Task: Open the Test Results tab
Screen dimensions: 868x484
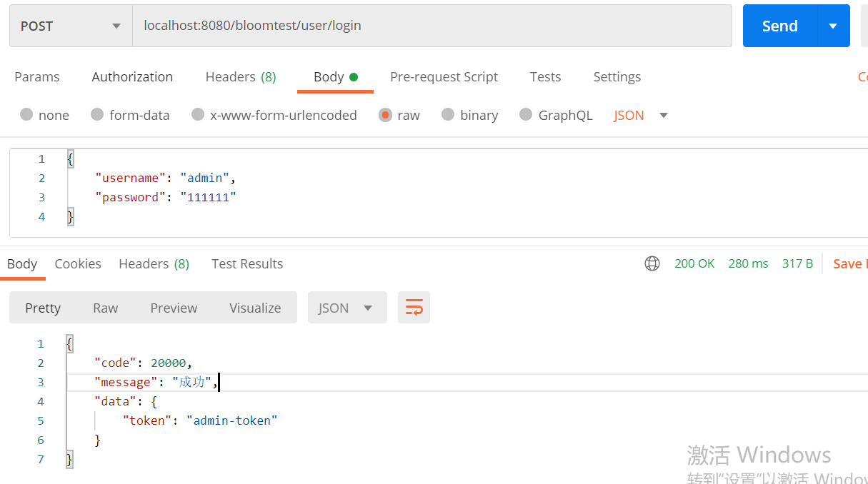Action: click(247, 264)
